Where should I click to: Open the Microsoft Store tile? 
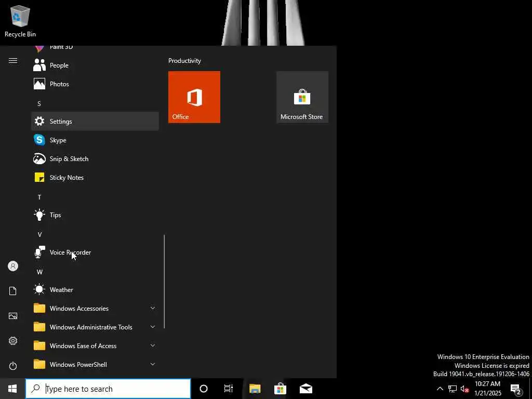click(302, 97)
